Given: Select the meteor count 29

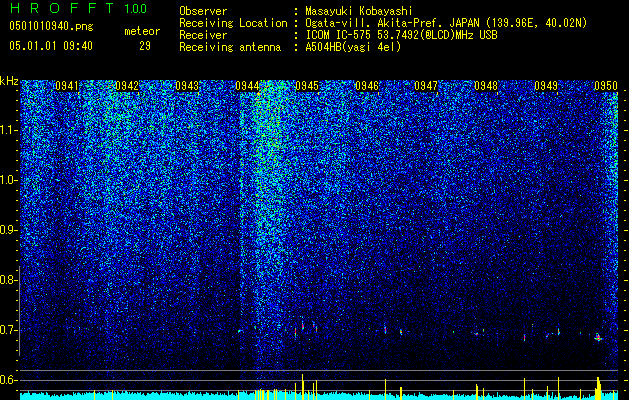Looking at the screenshot, I should (145, 46).
